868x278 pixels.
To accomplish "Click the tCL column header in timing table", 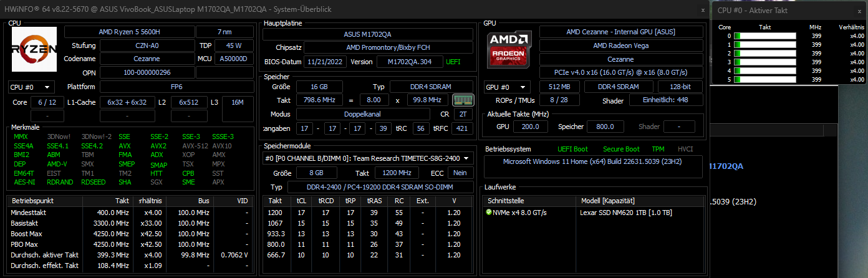I will coord(302,201).
